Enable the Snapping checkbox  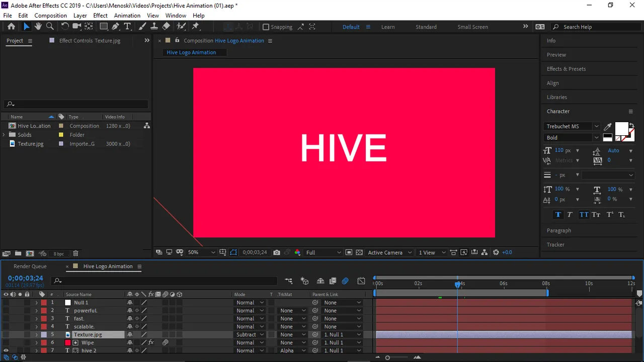tap(266, 27)
